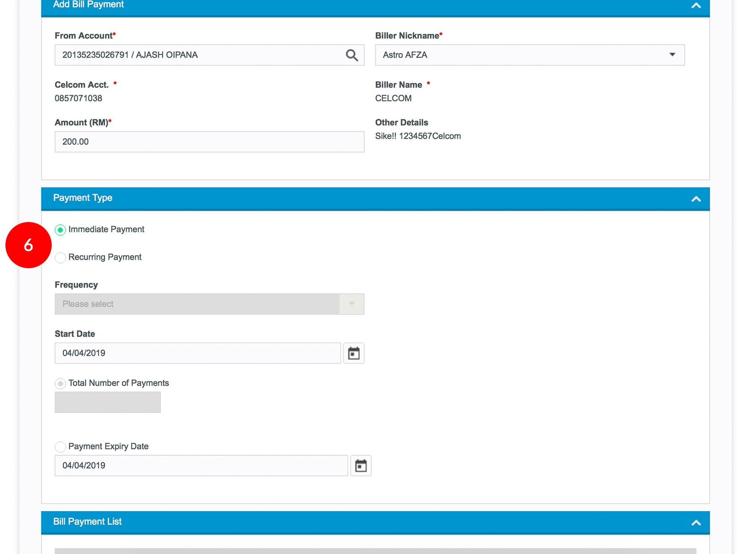Screen dimensions: 756x554
Task: Select the Immediate Payment radio button
Action: pos(60,230)
